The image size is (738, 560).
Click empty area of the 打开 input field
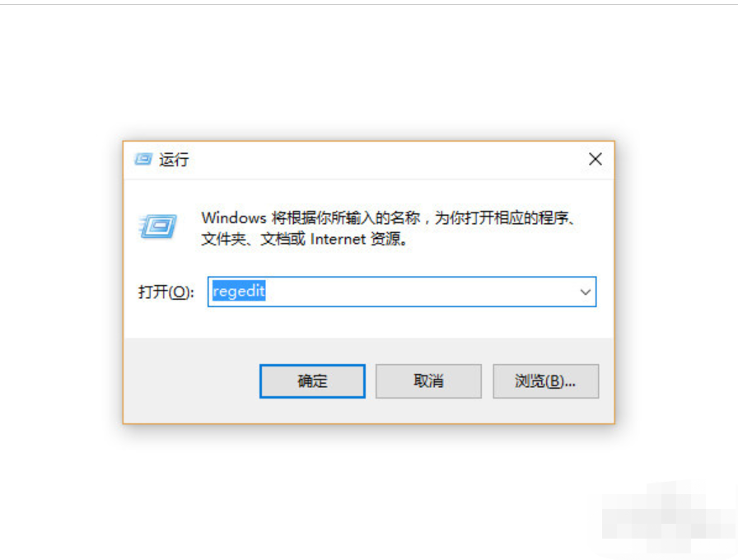[x=419, y=292]
